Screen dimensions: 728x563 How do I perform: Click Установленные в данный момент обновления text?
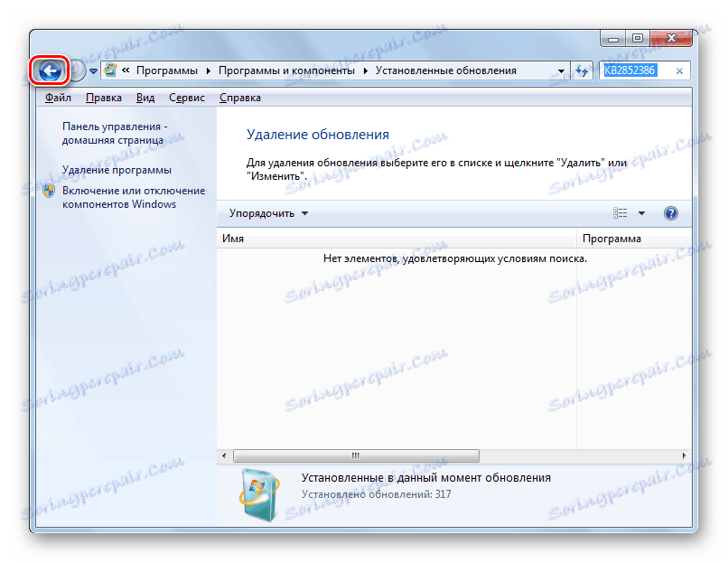pos(425,477)
